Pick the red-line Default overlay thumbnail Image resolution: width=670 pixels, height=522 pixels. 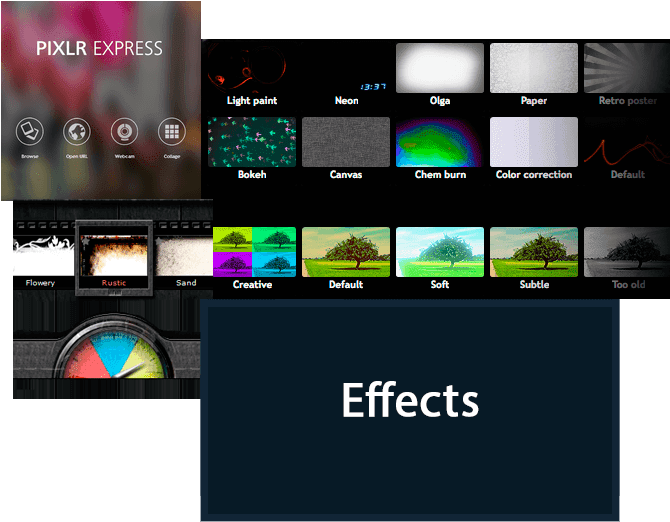click(627, 142)
